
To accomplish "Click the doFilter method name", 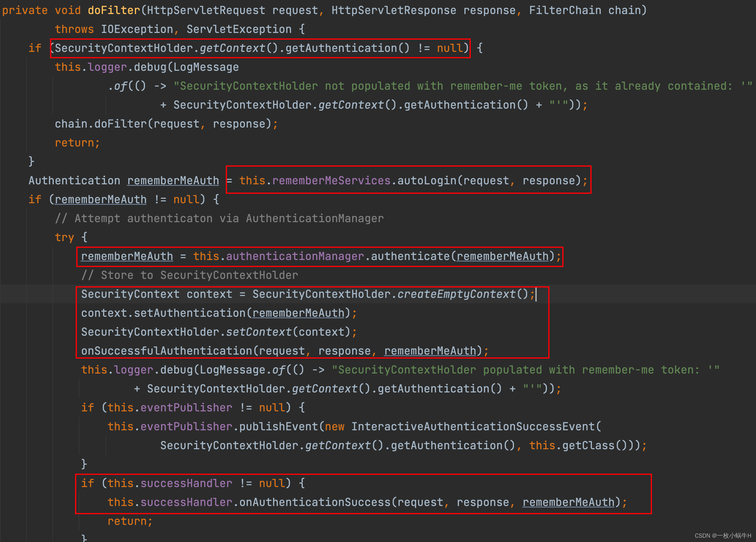I will click(x=114, y=10).
